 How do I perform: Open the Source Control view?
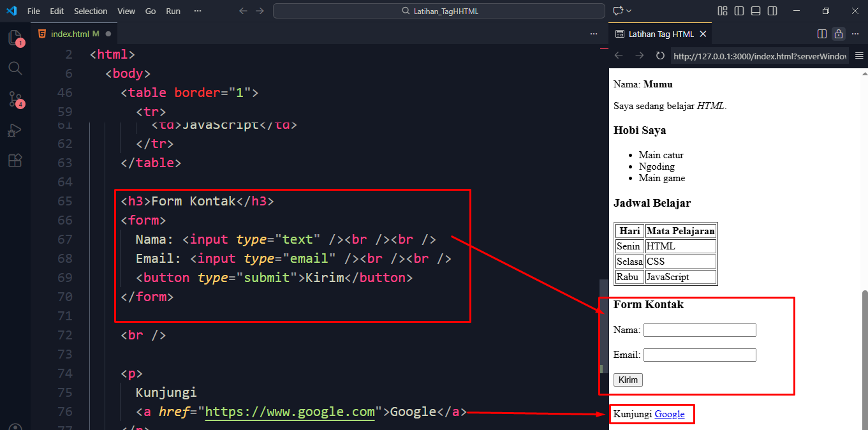tap(15, 99)
